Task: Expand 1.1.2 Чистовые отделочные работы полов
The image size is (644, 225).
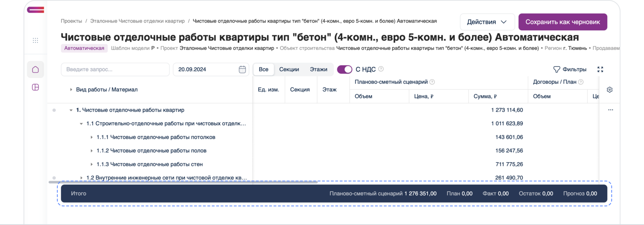Action: point(92,151)
